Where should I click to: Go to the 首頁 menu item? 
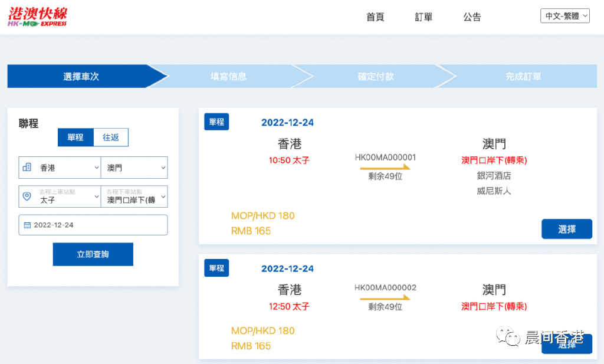375,17
